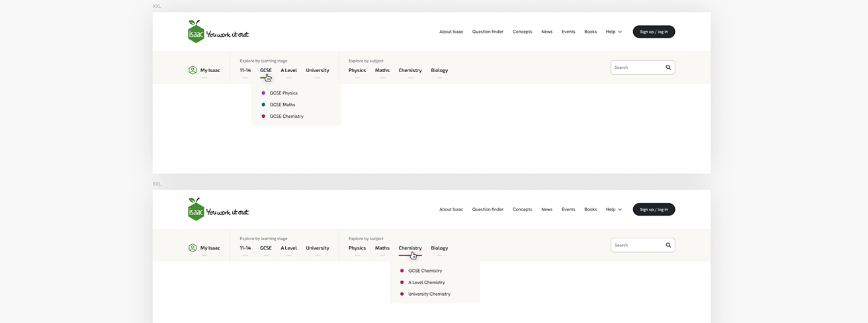This screenshot has width=868, height=323.
Task: Select Biology subject in the GCSE-dropdown mockup
Action: 439,70
